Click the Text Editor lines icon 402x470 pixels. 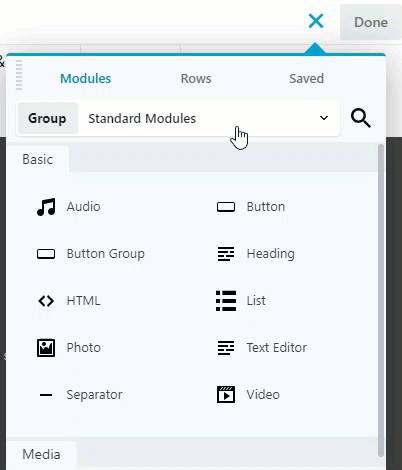[x=226, y=348]
